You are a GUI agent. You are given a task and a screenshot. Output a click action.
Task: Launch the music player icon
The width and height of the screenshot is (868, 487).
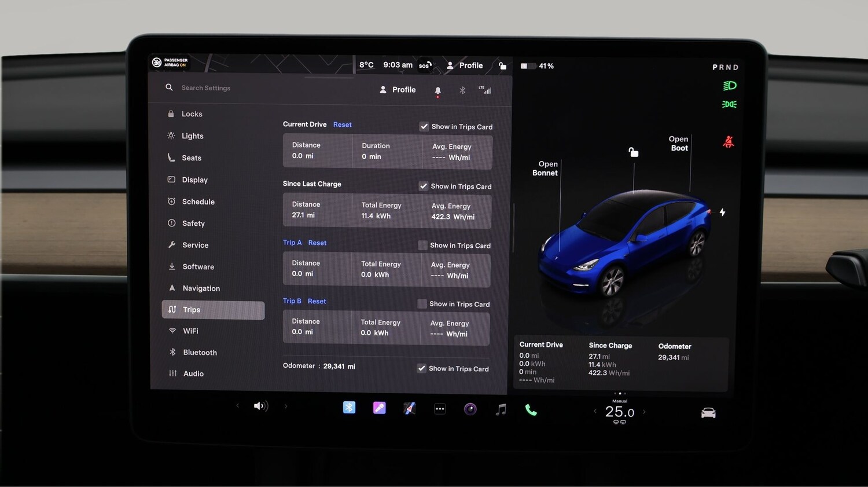(x=500, y=409)
